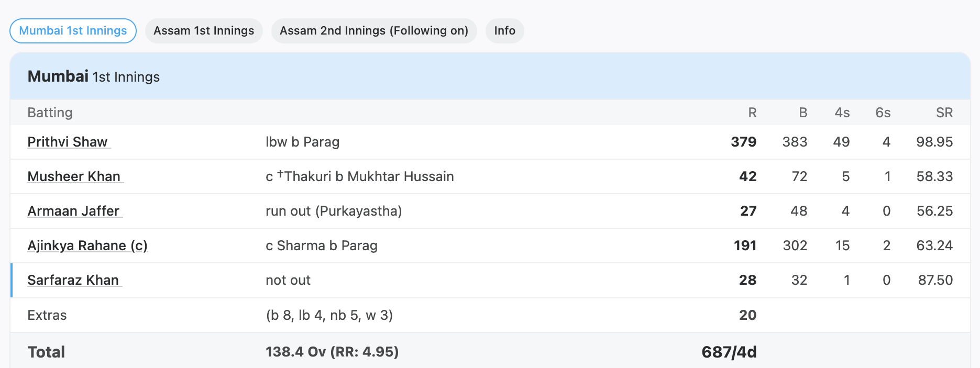Viewport: 980px width, 368px height.
Task: Click the B balls column header
Action: 802,112
